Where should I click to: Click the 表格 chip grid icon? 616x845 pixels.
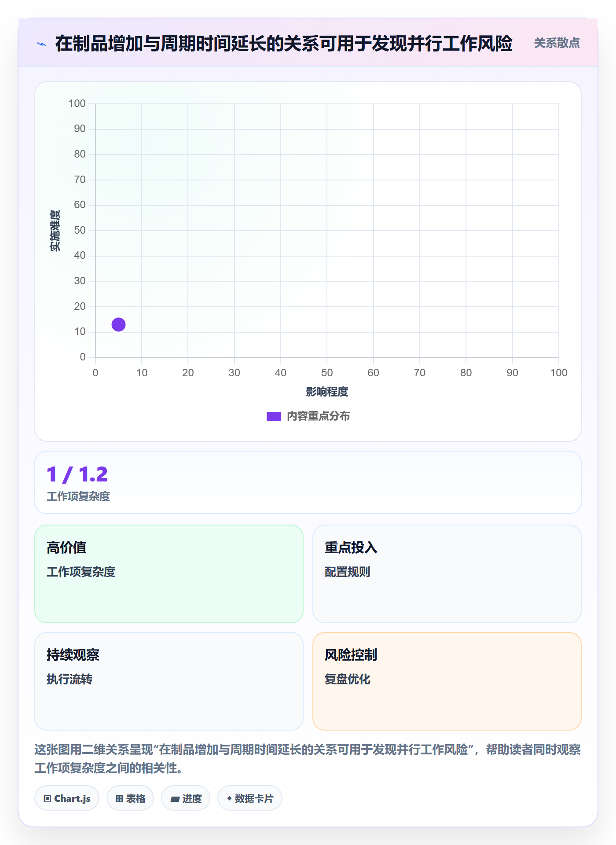(x=119, y=798)
